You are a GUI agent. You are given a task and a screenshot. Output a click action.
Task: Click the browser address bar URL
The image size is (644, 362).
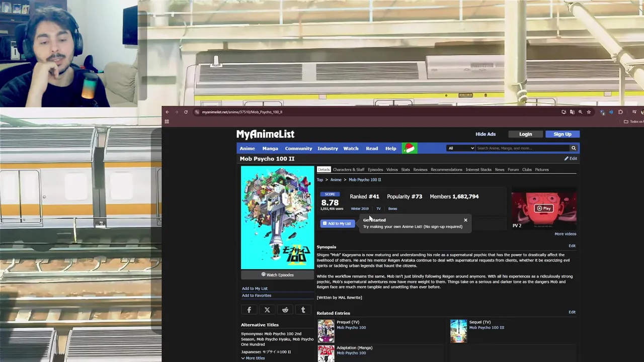click(242, 112)
